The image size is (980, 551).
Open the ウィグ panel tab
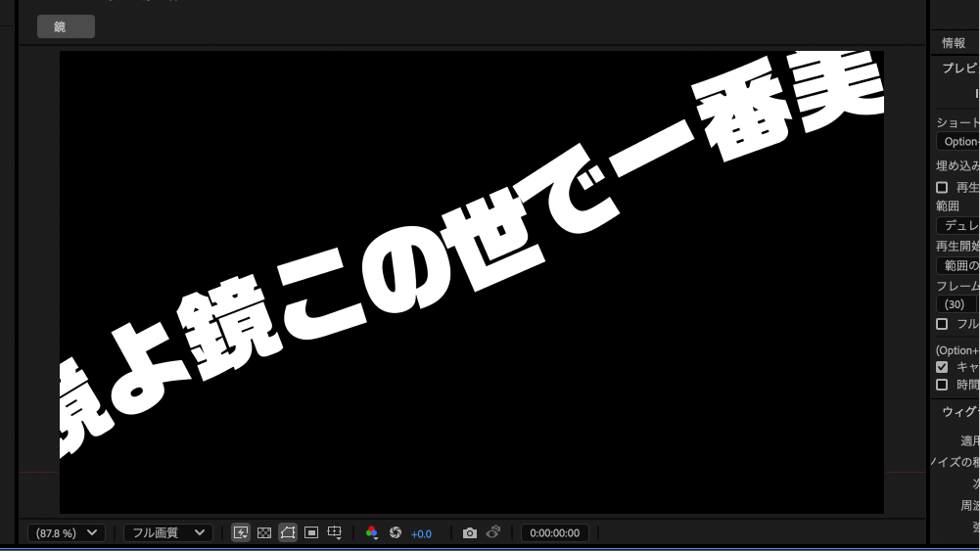(x=960, y=412)
